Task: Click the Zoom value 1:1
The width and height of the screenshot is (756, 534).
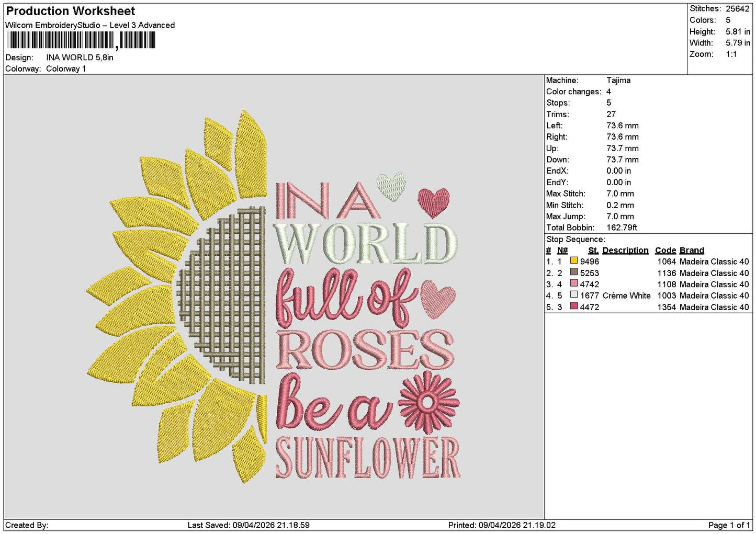Action: [x=731, y=54]
